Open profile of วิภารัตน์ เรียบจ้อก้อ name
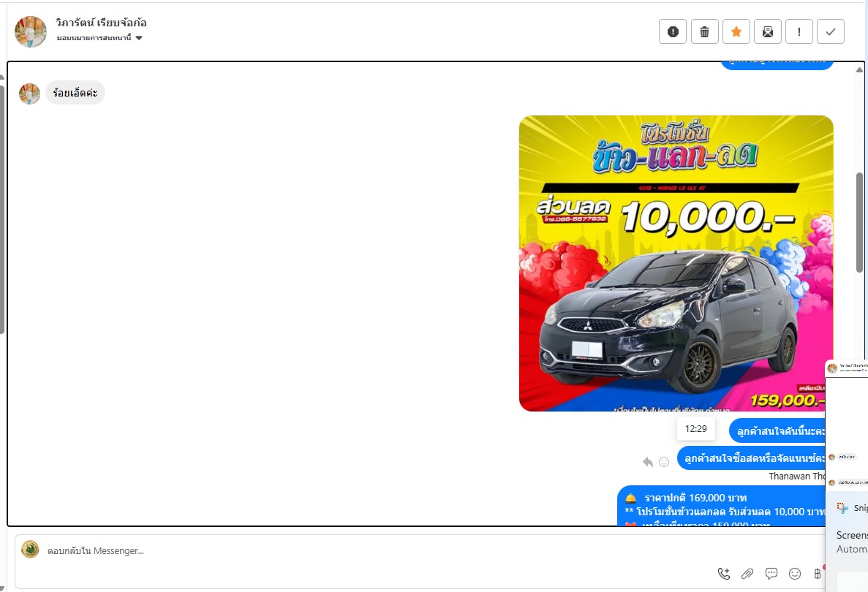Image resolution: width=868 pixels, height=592 pixels. click(101, 23)
